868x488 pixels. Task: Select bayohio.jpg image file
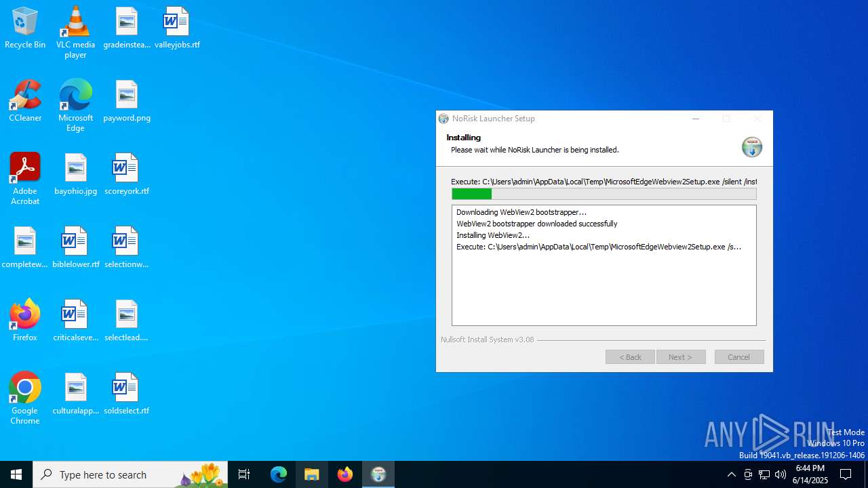click(x=75, y=175)
